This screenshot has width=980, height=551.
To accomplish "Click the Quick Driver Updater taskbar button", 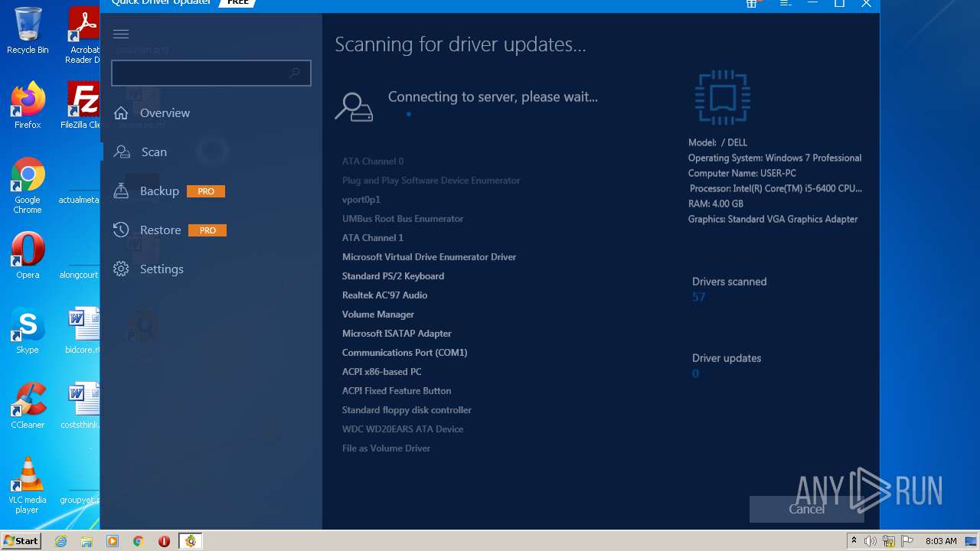I will [x=190, y=541].
